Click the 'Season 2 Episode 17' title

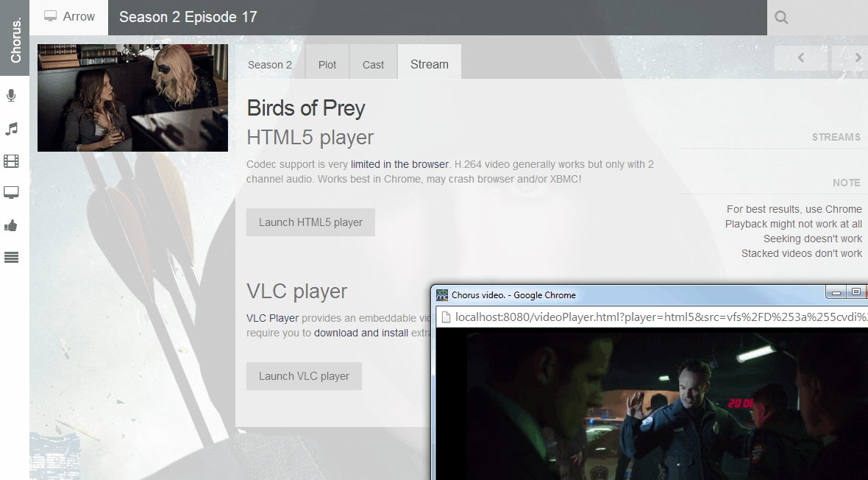188,17
